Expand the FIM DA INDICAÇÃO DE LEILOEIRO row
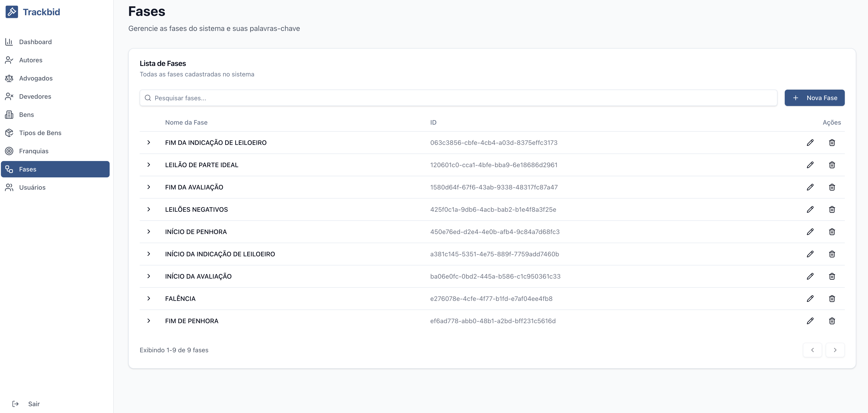This screenshot has height=413, width=868. [x=149, y=143]
